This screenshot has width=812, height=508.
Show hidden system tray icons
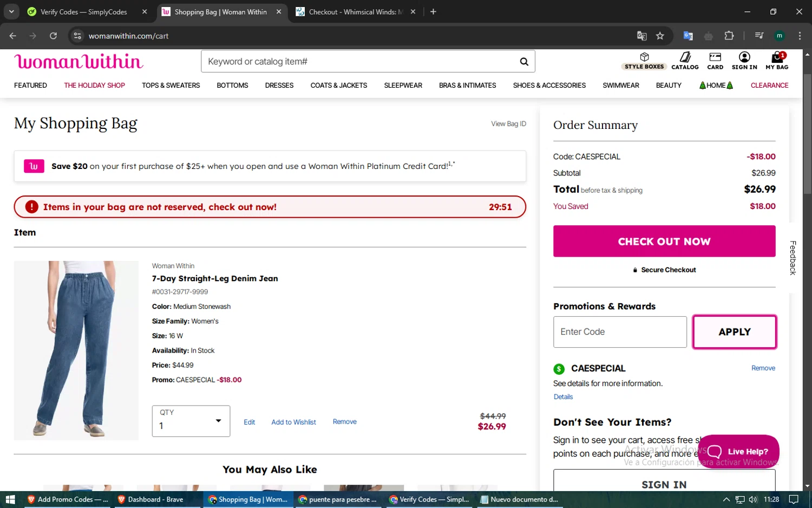pyautogui.click(x=726, y=499)
